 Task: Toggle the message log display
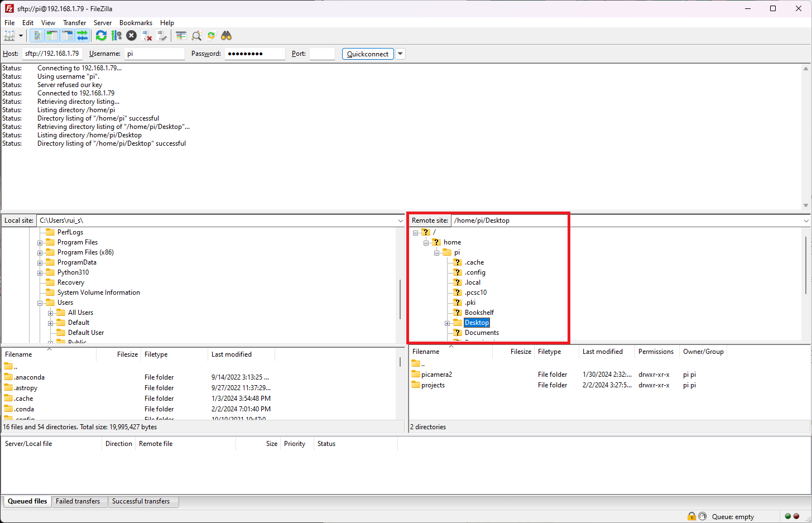(36, 35)
